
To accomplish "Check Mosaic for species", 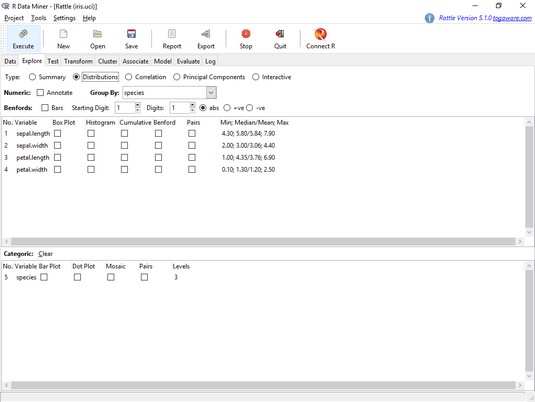I will 111,277.
